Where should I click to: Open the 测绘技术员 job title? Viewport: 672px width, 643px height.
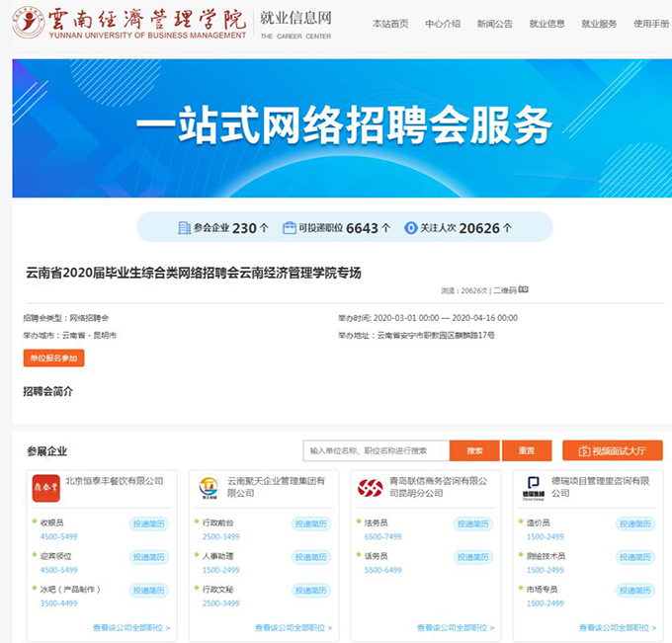546,556
